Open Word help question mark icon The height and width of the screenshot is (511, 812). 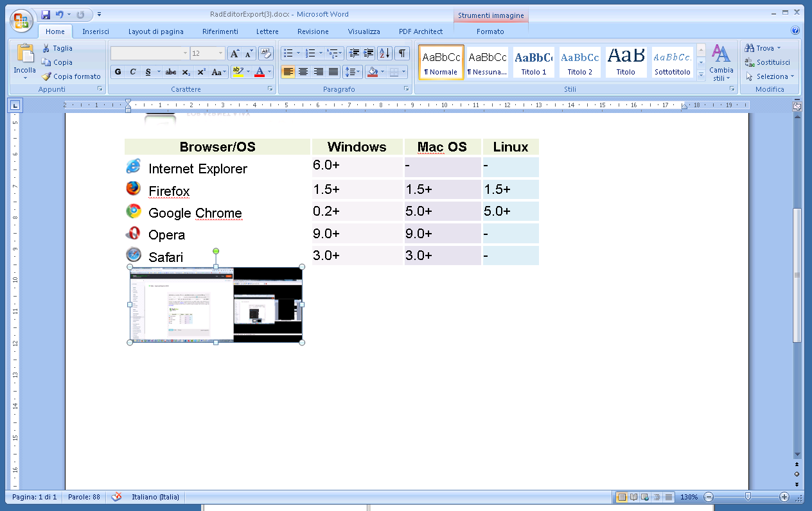[795, 31]
